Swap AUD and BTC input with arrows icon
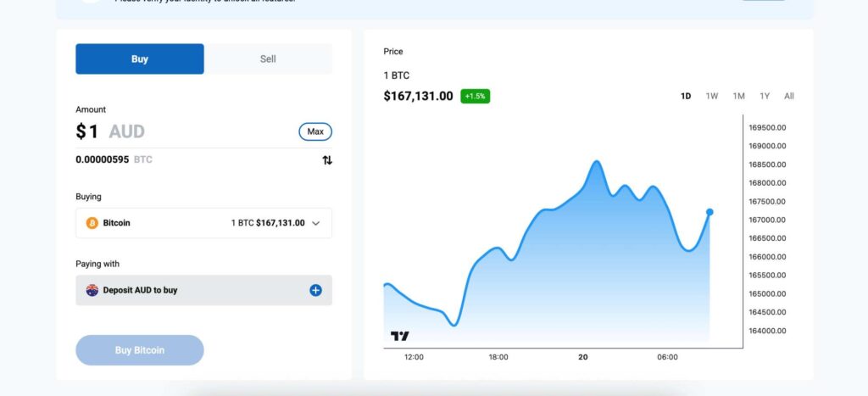This screenshot has width=868, height=396. click(x=327, y=160)
